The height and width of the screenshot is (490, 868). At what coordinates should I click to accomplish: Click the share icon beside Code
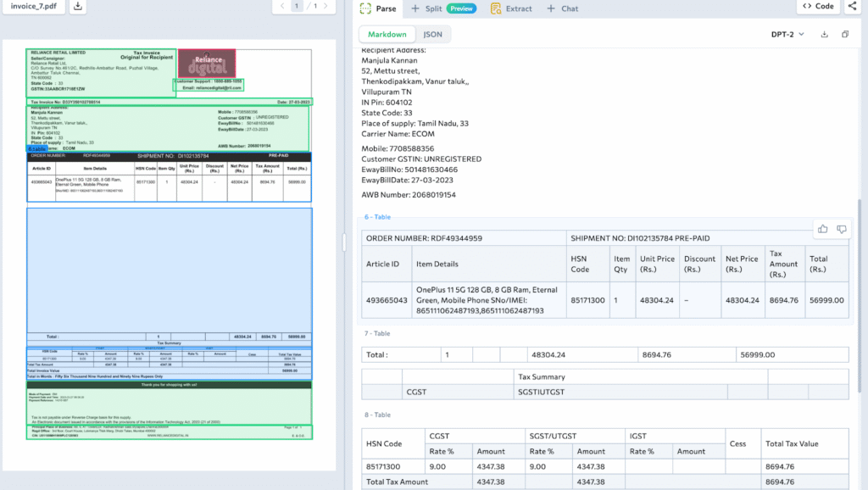(x=852, y=7)
